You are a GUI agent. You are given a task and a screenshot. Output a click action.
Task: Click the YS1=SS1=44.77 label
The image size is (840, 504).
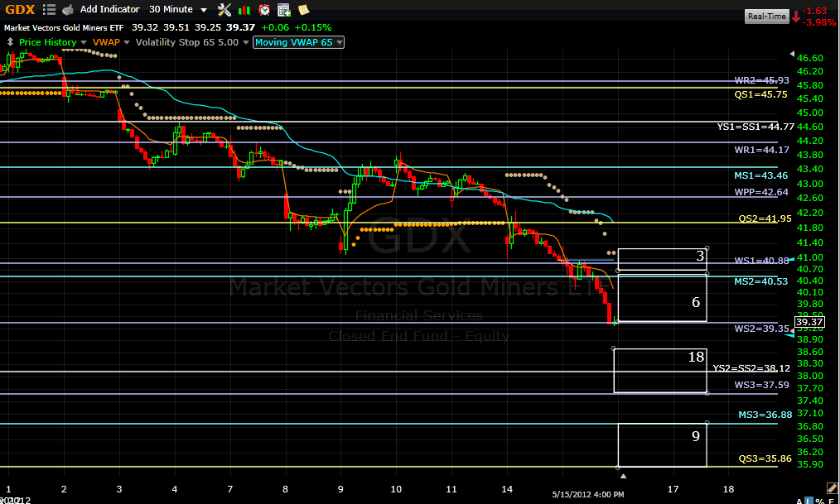(x=756, y=127)
